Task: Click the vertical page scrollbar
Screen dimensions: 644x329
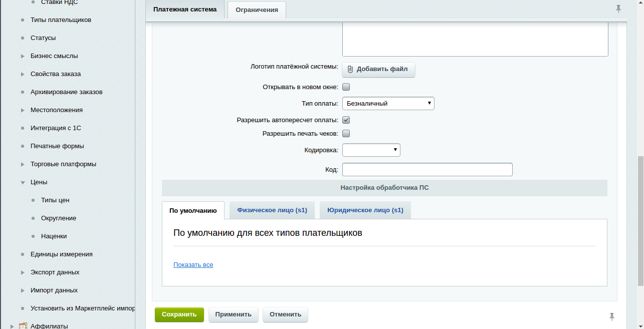Action: (640, 220)
